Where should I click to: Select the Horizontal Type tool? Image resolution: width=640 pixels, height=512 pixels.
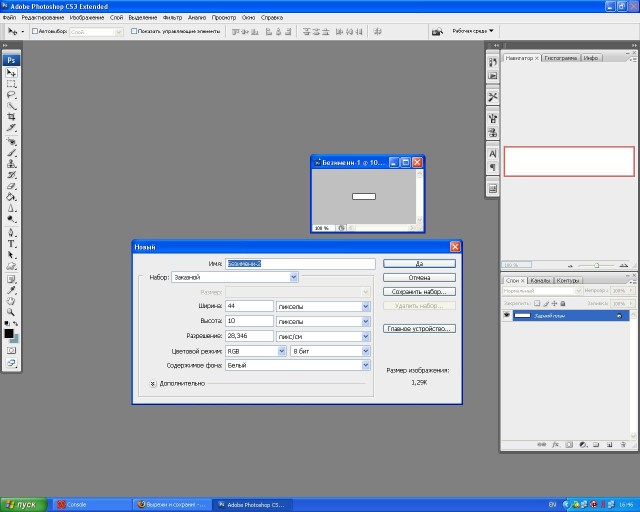pyautogui.click(x=11, y=244)
